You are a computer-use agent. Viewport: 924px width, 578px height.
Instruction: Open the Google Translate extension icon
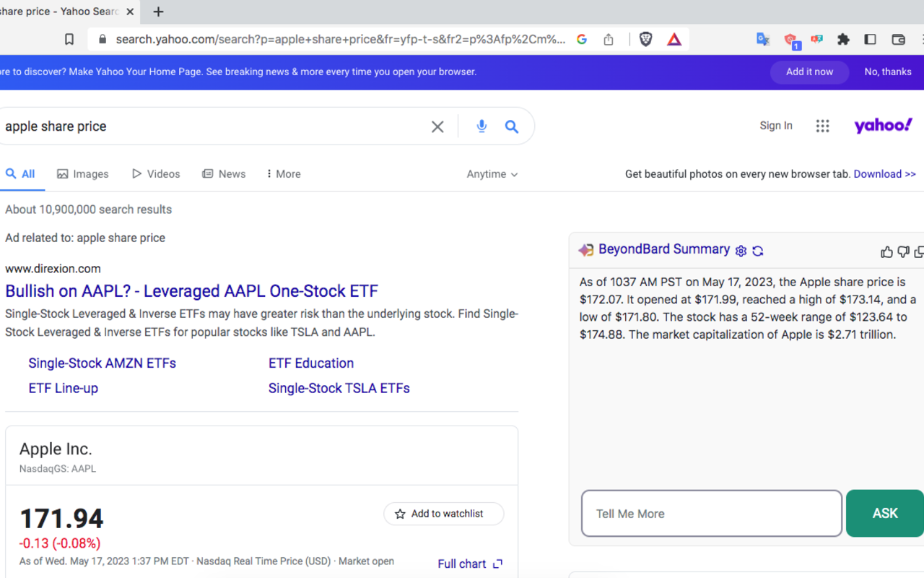tap(762, 40)
